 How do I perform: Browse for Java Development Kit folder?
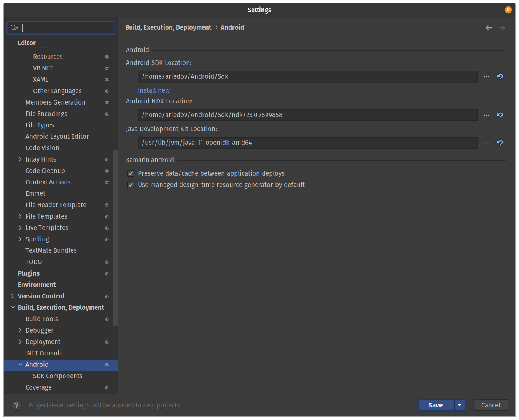click(487, 143)
